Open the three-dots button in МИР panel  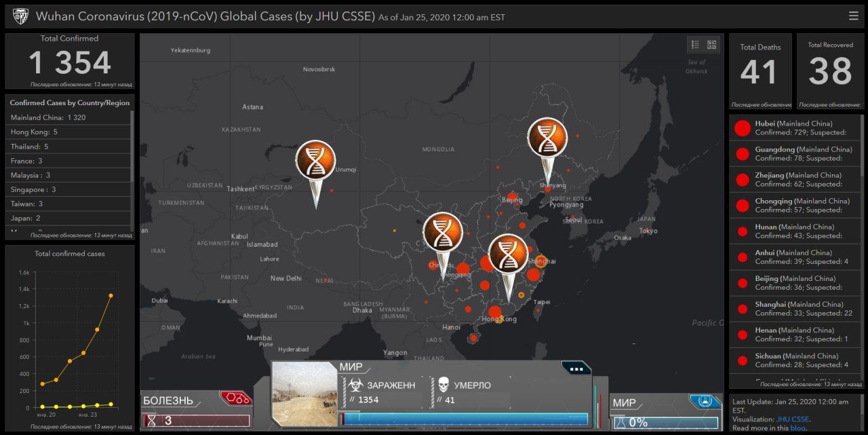[576, 369]
